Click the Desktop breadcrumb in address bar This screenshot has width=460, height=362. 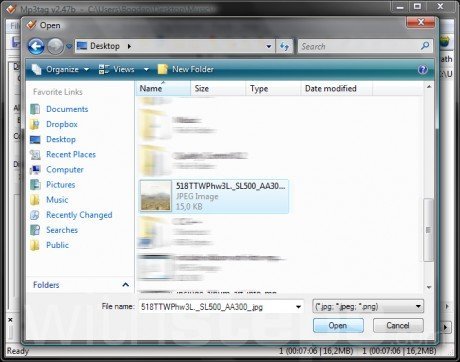[x=105, y=46]
